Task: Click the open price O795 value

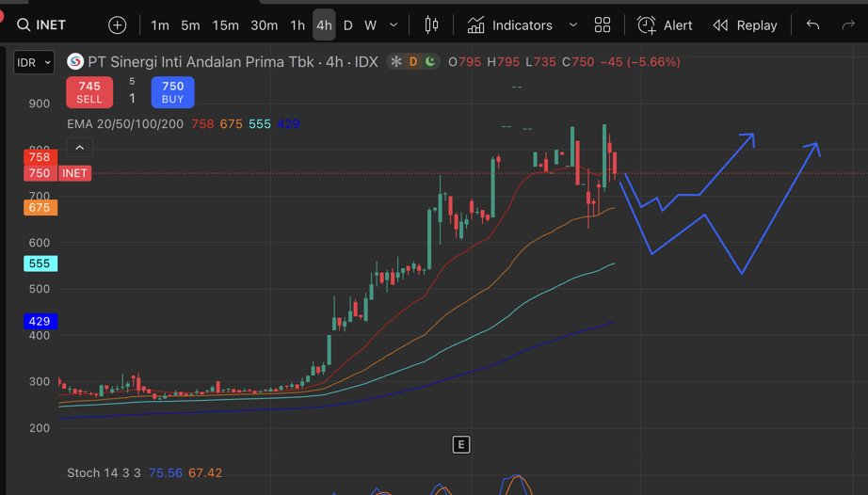Action: point(464,62)
